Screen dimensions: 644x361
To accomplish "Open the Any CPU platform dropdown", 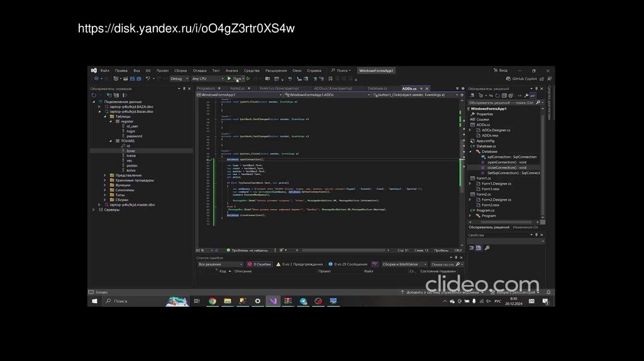I will 208,79.
